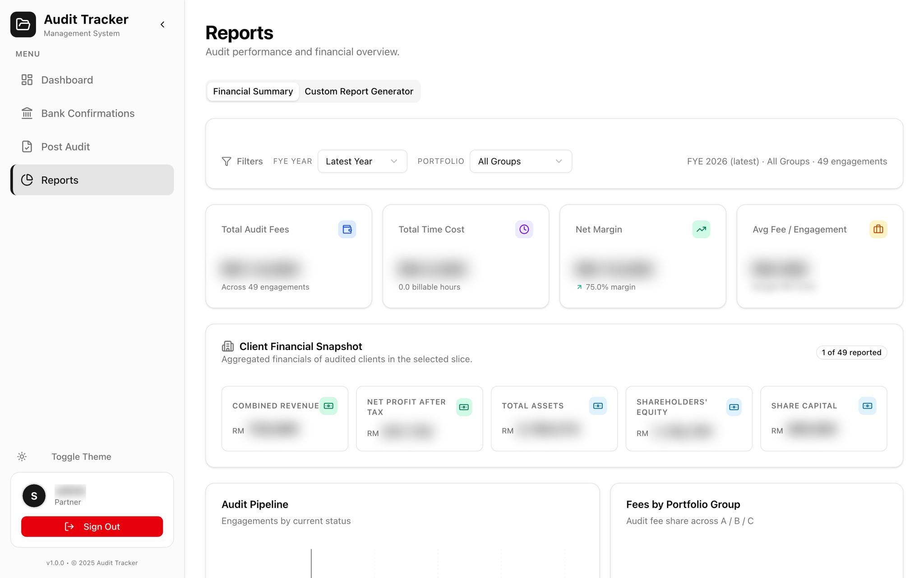This screenshot has width=924, height=578.
Task: Open the FYE Year dropdown
Action: point(362,161)
